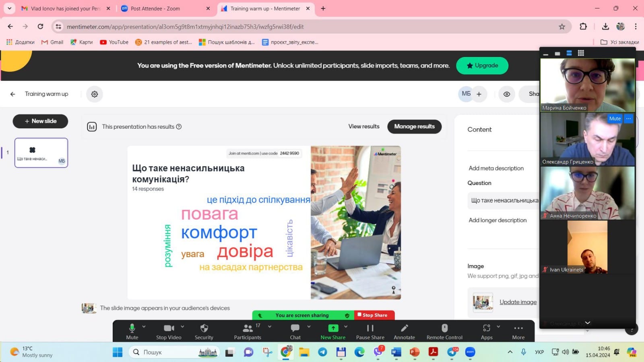Open the presentation settings gear icon
Screen dimensions: 644x362
pyautogui.click(x=95, y=94)
